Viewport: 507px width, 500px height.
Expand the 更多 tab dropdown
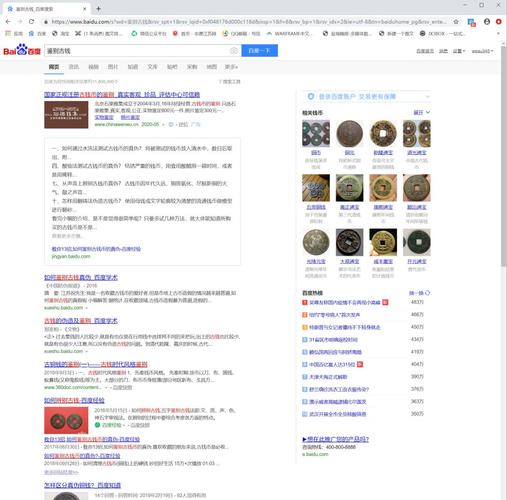(x=231, y=67)
